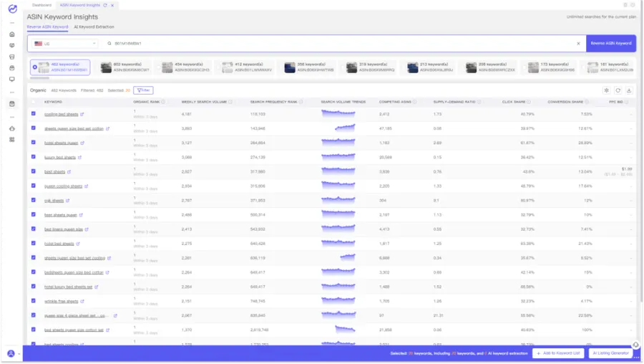The height and width of the screenshot is (364, 644).
Task: Open external link for wrinkle free sheets
Action: point(82,302)
